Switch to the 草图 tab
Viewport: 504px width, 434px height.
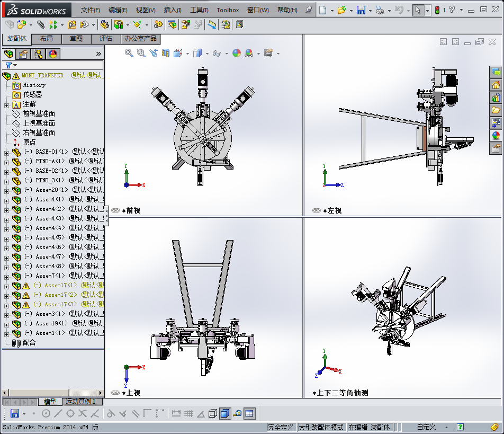pos(76,39)
